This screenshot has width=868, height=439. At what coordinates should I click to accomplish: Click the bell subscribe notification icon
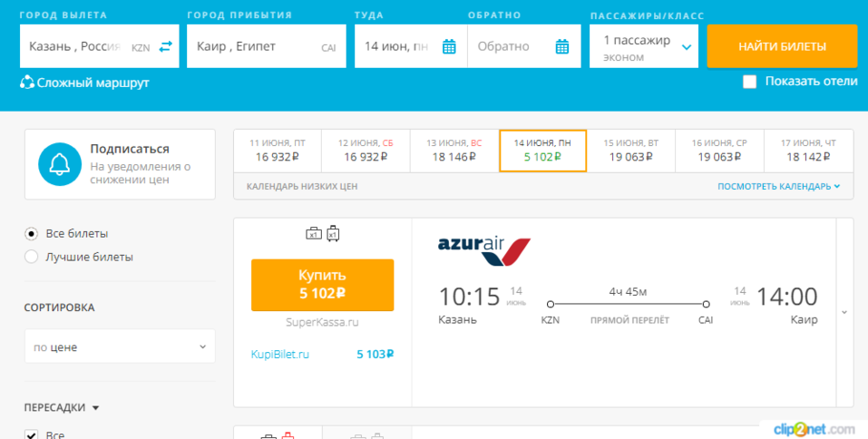click(60, 164)
